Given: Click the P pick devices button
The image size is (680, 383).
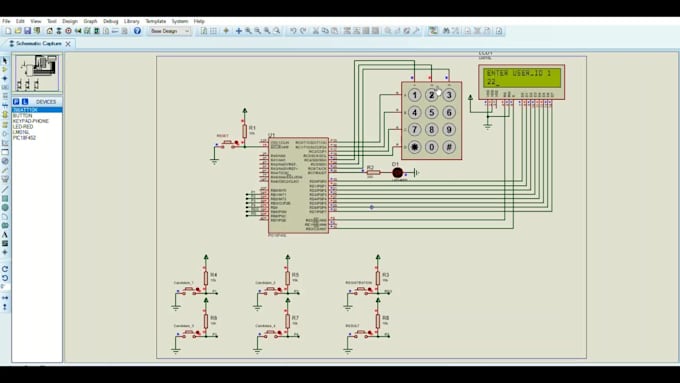Looking at the screenshot, I should tap(16, 101).
